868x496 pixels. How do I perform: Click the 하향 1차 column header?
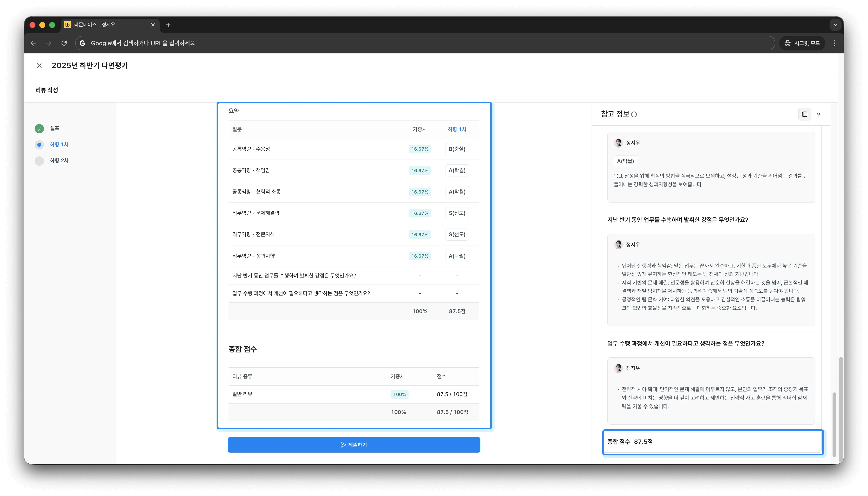457,129
